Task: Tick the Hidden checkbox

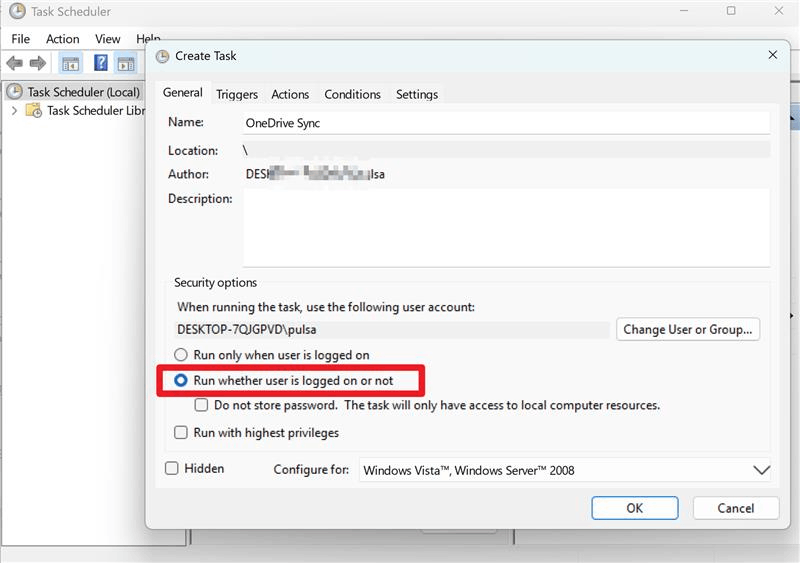Action: (171, 468)
